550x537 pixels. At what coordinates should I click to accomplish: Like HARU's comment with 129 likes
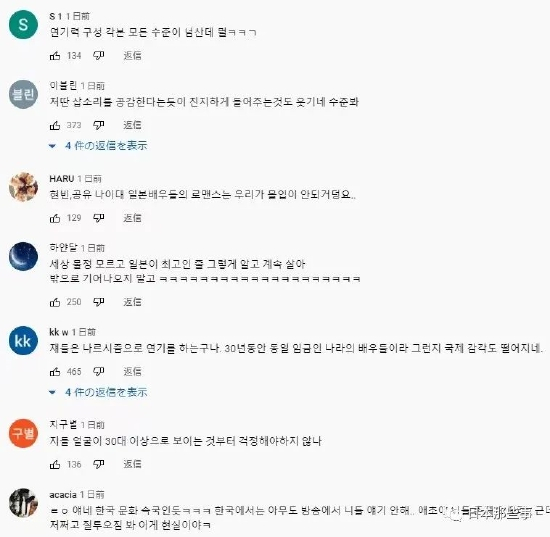55,218
